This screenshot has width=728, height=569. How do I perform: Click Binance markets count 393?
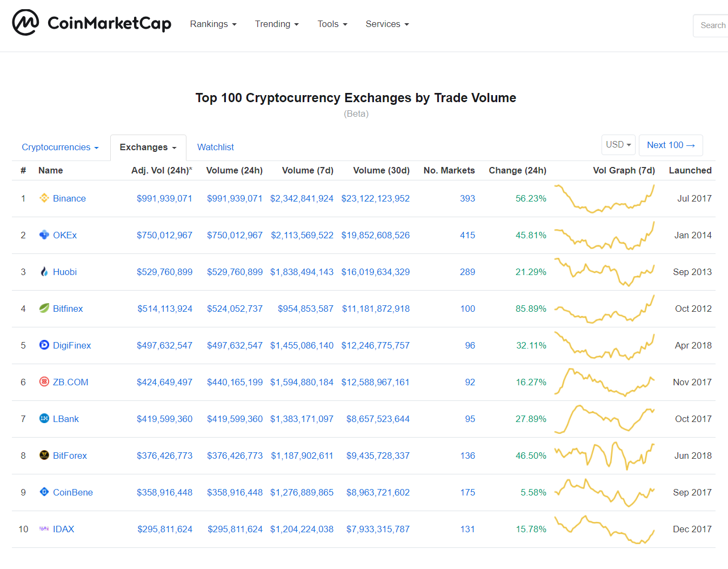pyautogui.click(x=467, y=198)
